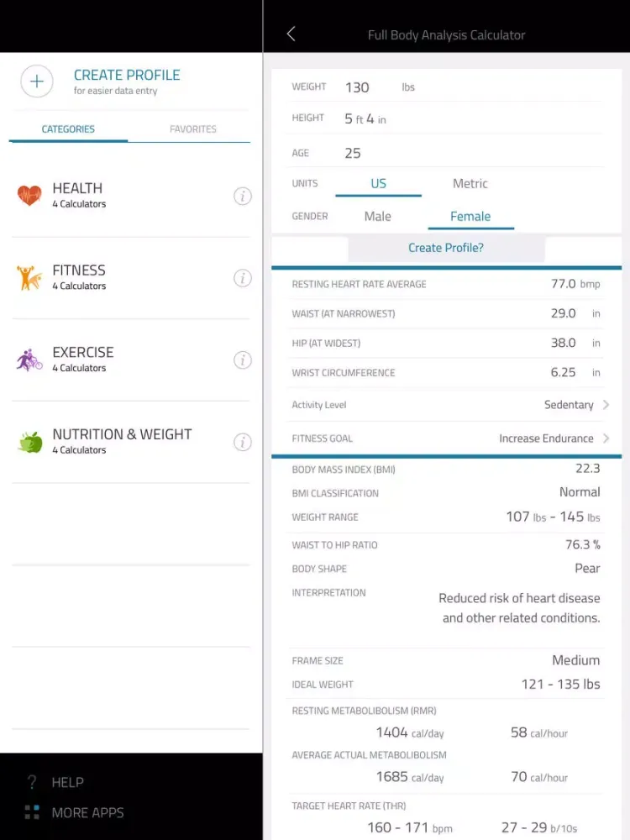Open the FITNESS category
The image size is (630, 840).
click(x=131, y=278)
